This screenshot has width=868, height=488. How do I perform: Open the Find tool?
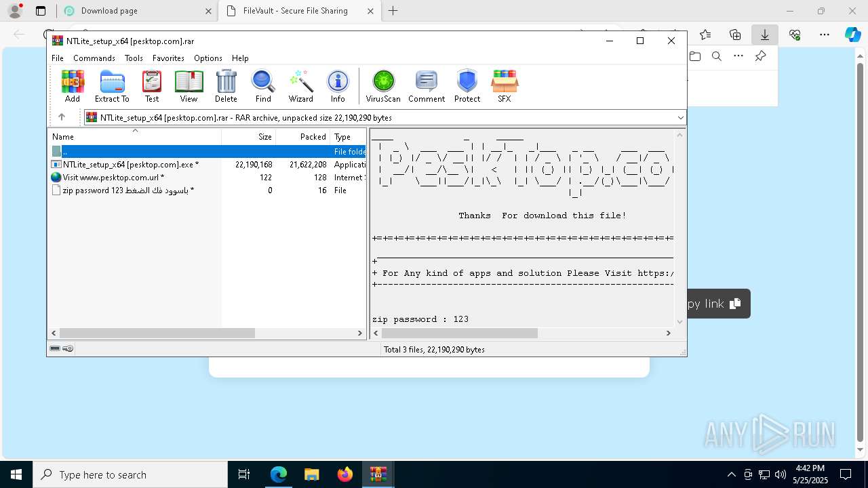pos(263,86)
